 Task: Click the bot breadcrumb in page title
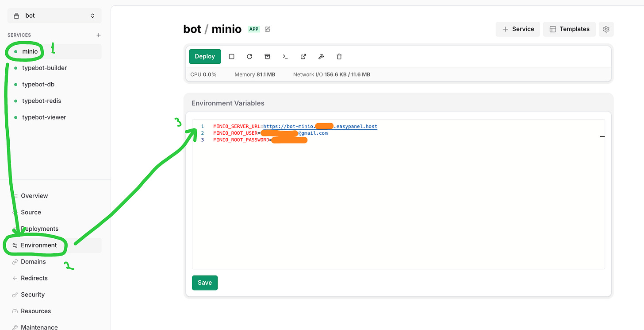coord(192,29)
